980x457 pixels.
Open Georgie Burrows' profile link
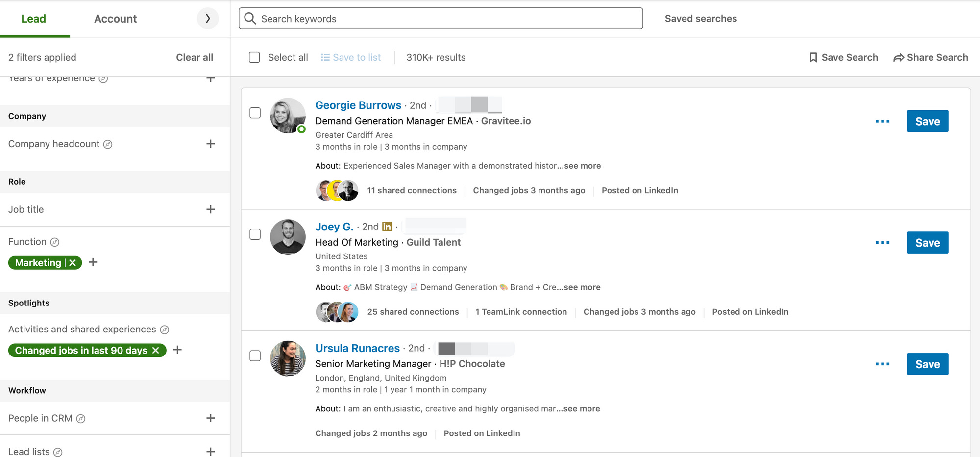[358, 105]
